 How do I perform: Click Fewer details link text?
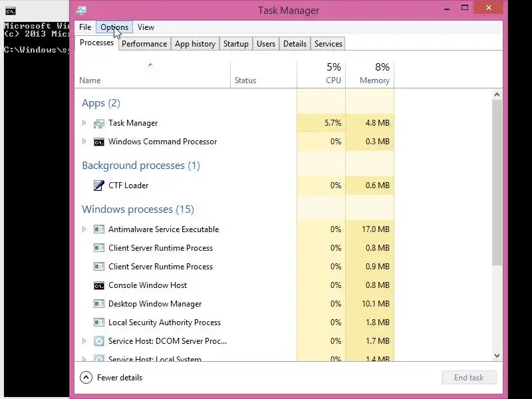(x=120, y=378)
